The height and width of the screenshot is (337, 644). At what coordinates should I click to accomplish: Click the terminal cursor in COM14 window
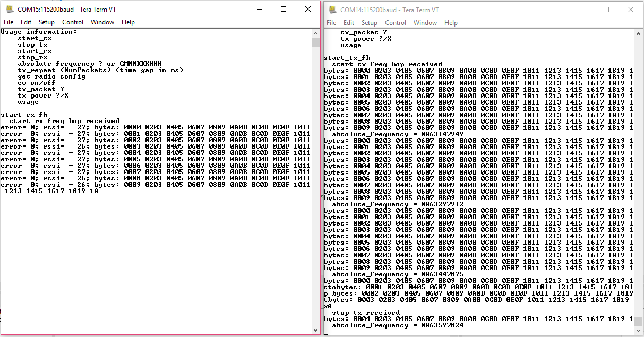pyautogui.click(x=325, y=332)
